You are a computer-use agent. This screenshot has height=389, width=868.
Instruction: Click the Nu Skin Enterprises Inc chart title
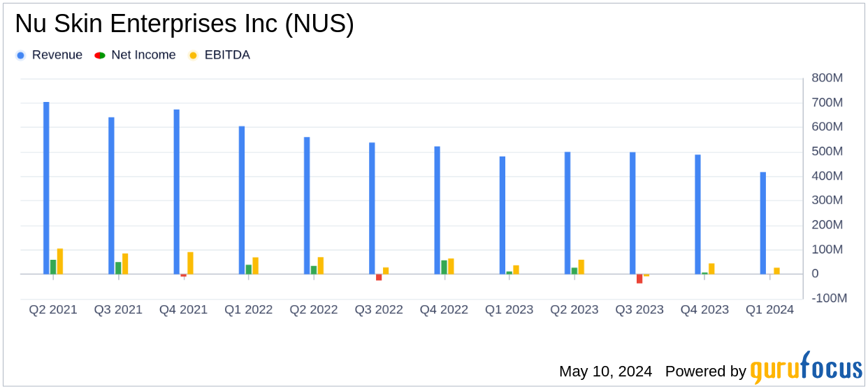pyautogui.click(x=185, y=24)
